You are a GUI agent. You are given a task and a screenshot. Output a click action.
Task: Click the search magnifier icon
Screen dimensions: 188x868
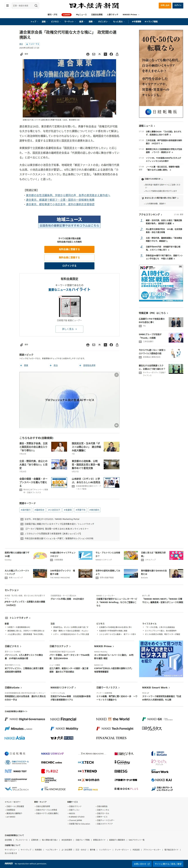(x=36, y=6)
